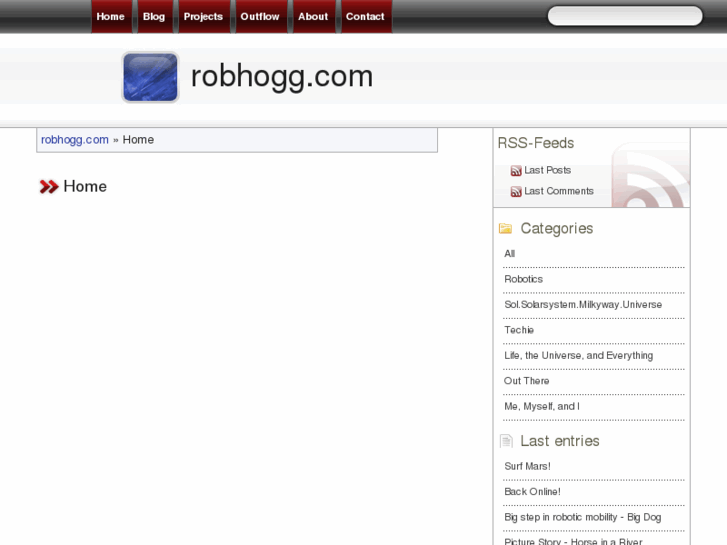Screen dimensions: 727x545
Task: Click the Last entries heading
Action: (560, 441)
